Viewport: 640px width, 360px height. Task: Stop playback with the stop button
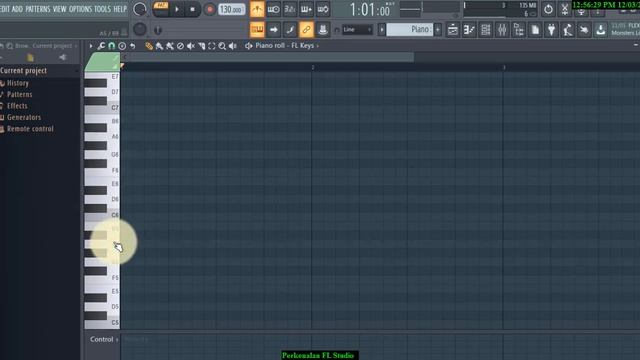(193, 9)
